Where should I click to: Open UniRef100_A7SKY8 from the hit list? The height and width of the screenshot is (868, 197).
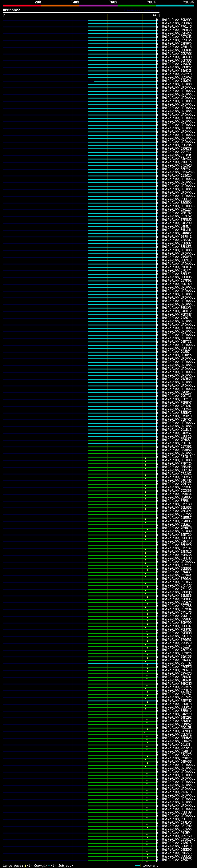[x=176, y=416]
